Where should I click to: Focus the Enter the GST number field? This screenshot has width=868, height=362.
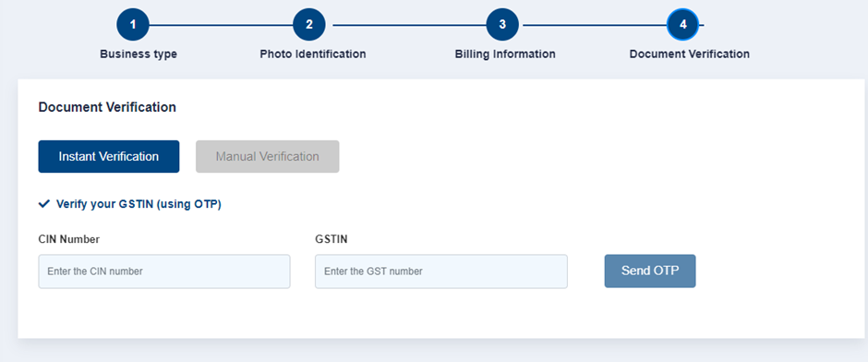[441, 271]
